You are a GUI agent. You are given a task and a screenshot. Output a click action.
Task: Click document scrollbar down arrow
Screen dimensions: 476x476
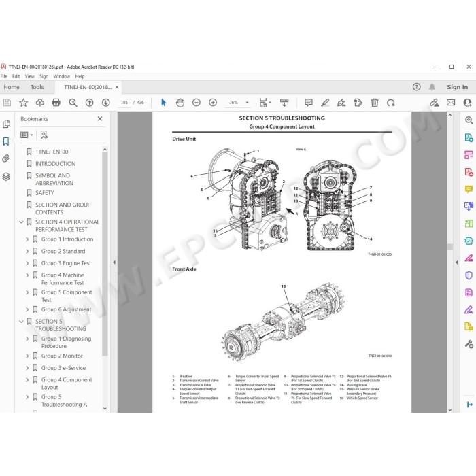[450, 410]
